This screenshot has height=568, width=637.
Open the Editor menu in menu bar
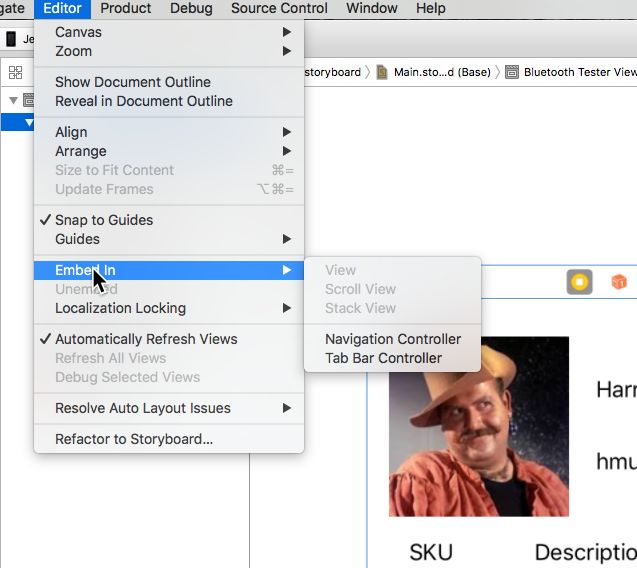tap(62, 8)
